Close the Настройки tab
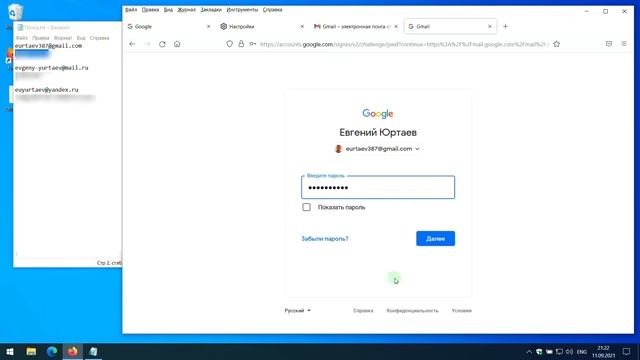640x360 pixels. (302, 27)
